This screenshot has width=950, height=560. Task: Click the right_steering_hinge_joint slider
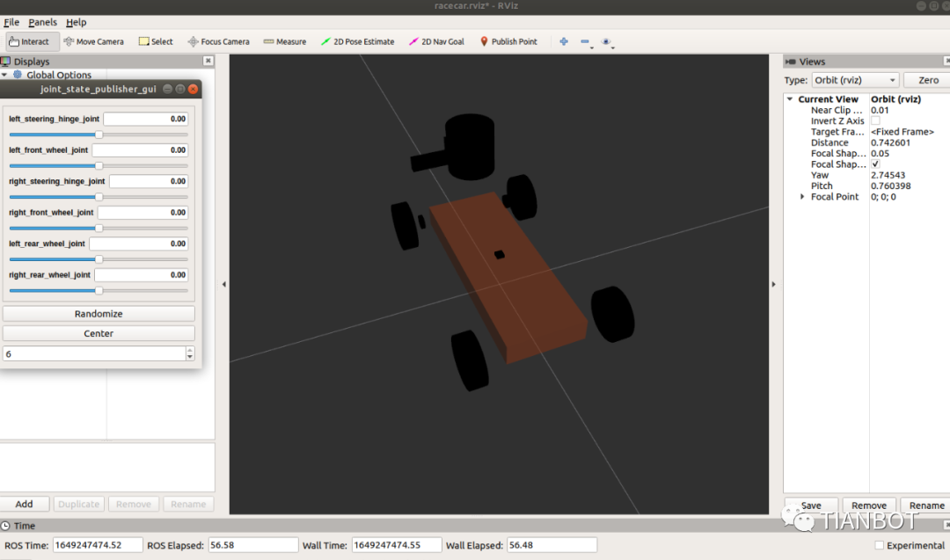coord(99,197)
